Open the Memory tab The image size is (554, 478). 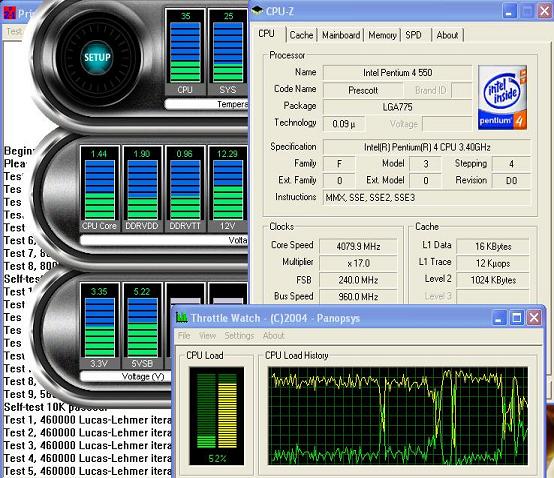click(x=382, y=35)
